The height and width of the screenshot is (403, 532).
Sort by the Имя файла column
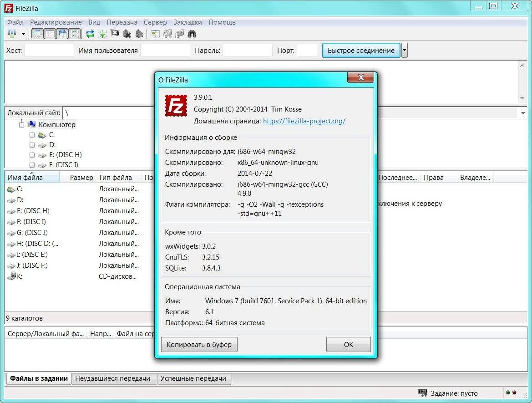pos(32,177)
